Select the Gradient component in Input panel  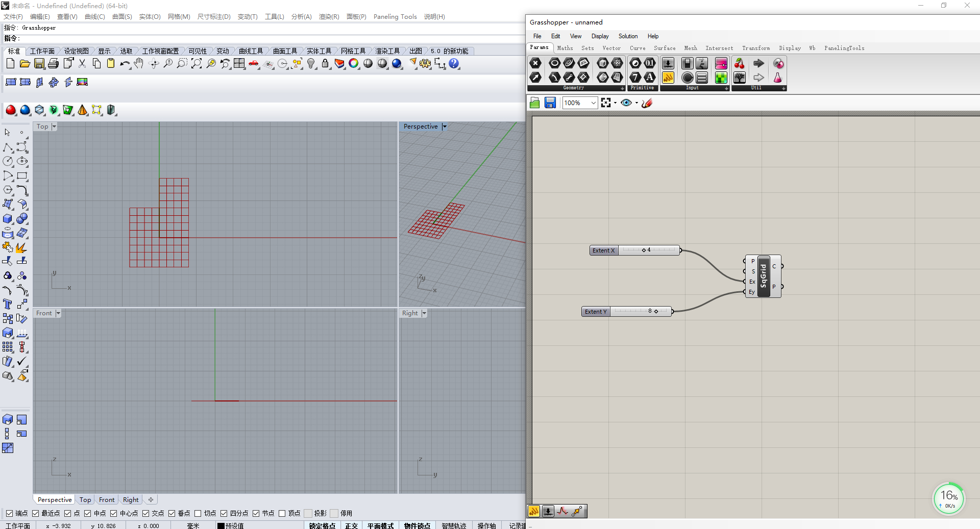click(x=721, y=63)
